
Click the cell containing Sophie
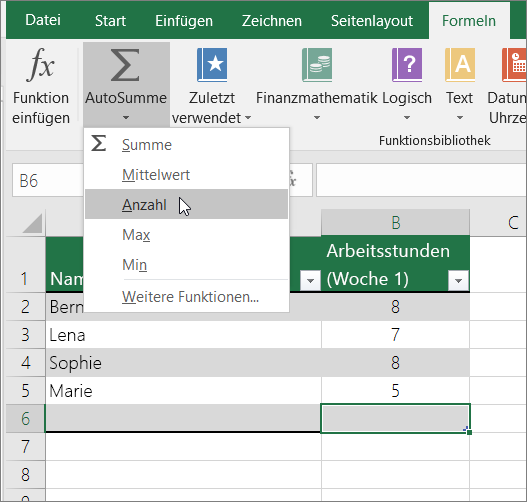tap(184, 363)
